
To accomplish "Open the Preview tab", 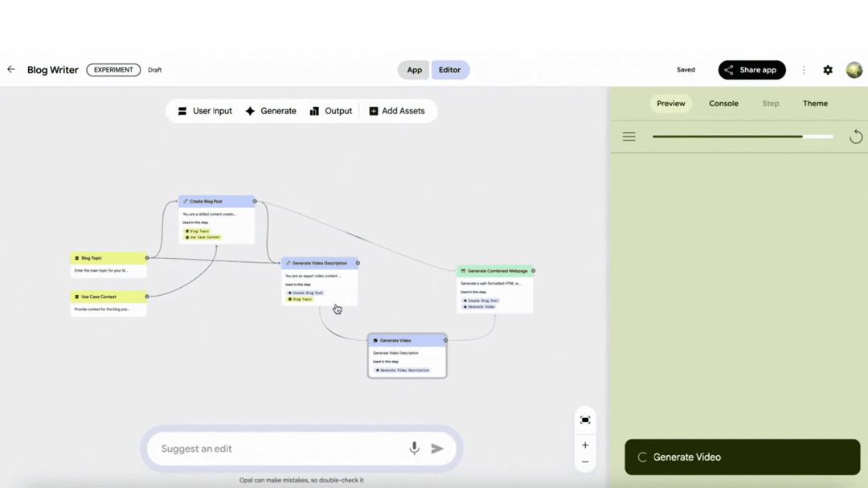I will (671, 104).
